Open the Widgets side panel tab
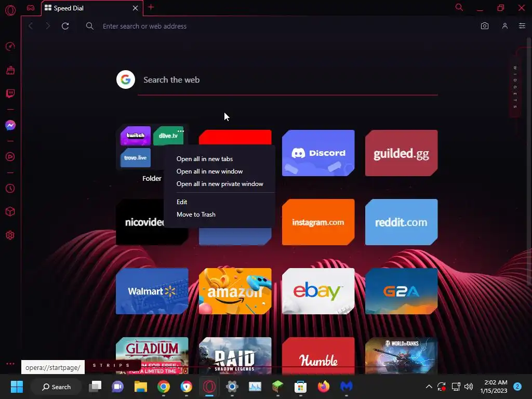The width and height of the screenshot is (532, 399). pyautogui.click(x=515, y=87)
